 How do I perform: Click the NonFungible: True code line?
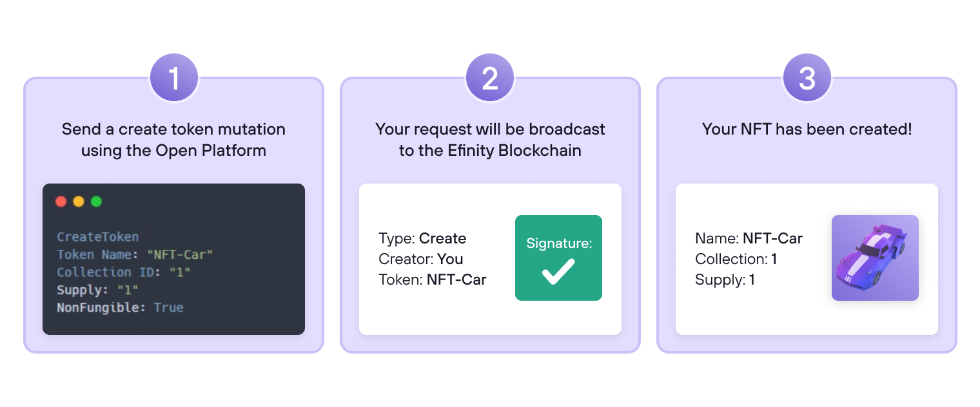pyautogui.click(x=120, y=308)
